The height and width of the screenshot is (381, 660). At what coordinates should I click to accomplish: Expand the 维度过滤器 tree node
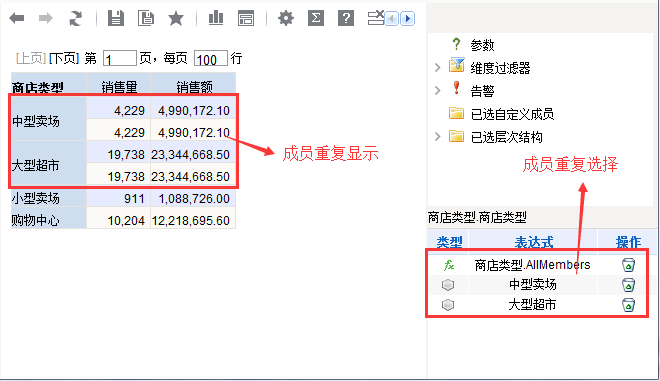[437, 67]
